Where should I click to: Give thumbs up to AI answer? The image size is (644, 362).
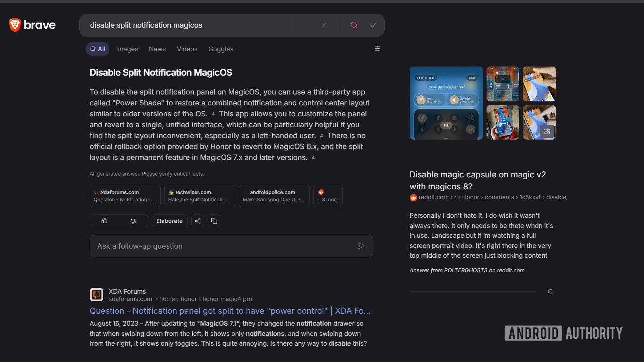104,221
